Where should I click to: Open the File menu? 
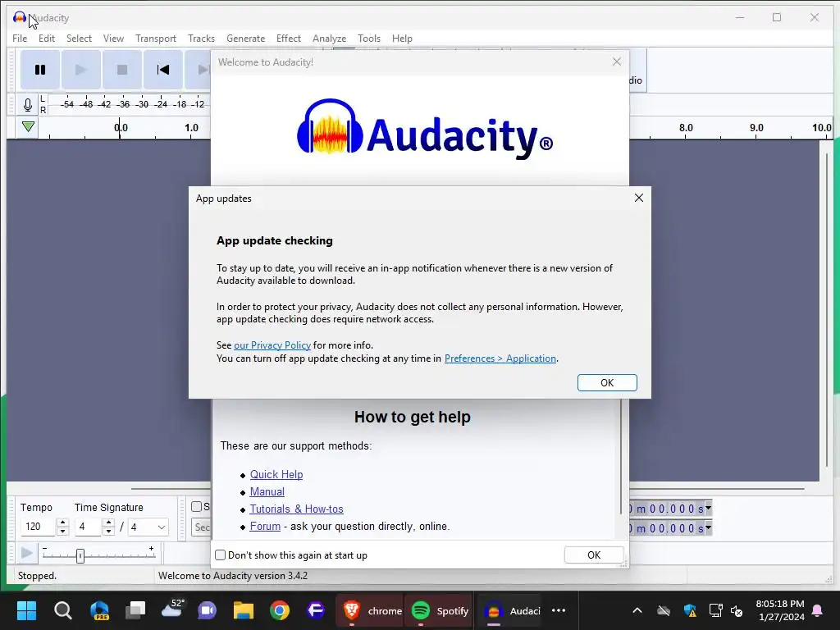point(20,39)
